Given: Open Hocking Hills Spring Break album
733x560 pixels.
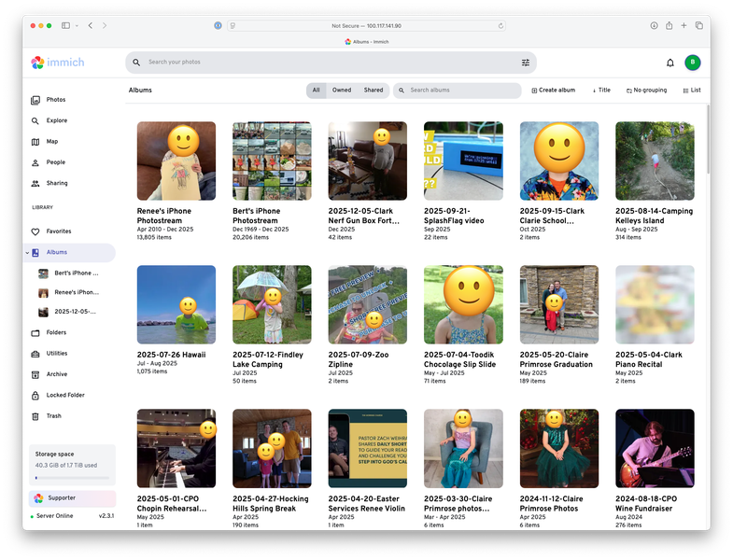Looking at the screenshot, I should [272, 448].
